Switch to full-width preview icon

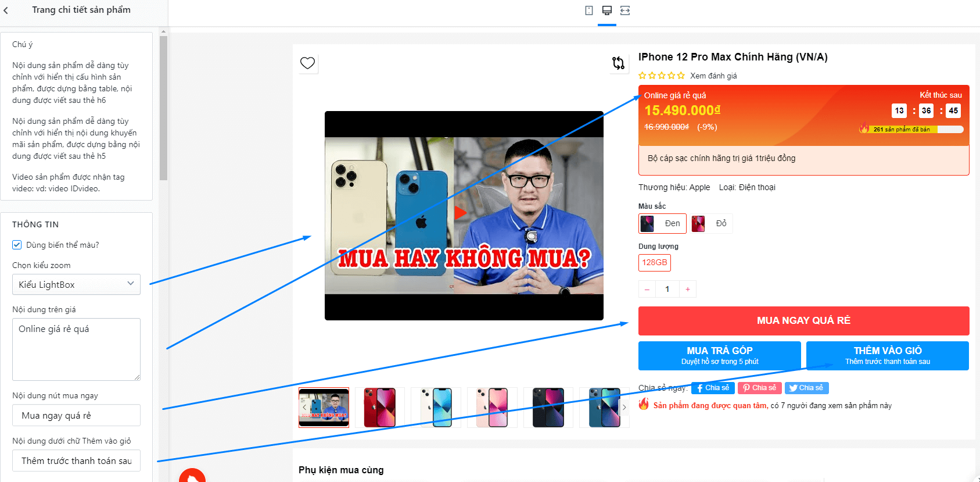[625, 10]
